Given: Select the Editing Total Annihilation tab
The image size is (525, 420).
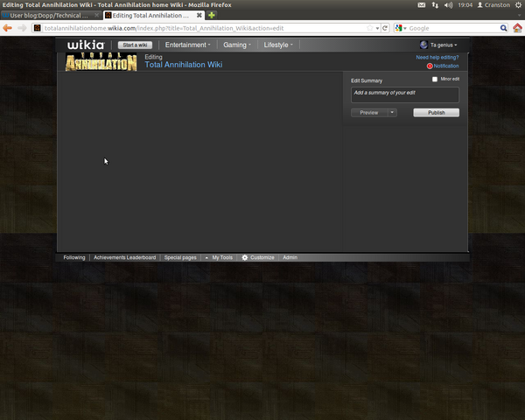Looking at the screenshot, I should pos(152,16).
